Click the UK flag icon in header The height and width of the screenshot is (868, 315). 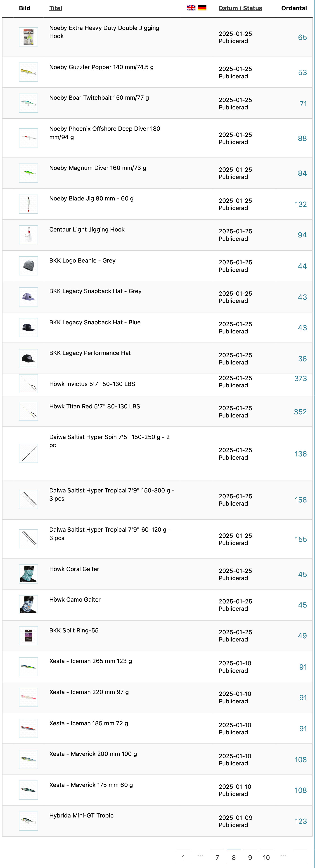click(191, 8)
